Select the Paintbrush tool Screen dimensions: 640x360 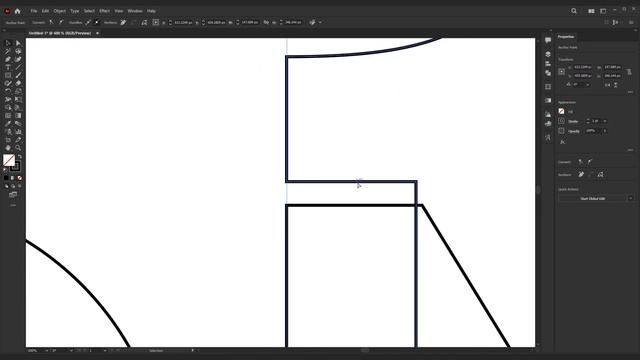click(x=18, y=75)
